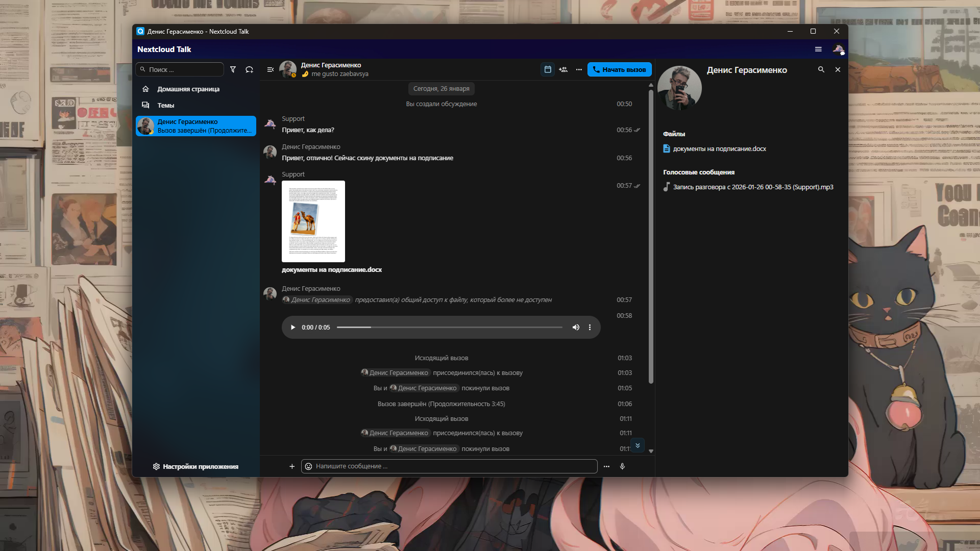Search messages with the magnifier in the right panel

click(821, 69)
